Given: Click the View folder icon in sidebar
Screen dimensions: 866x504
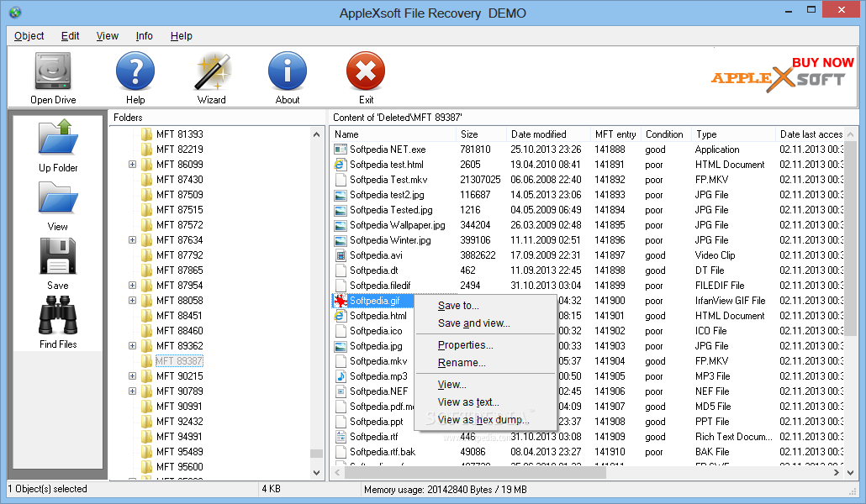Looking at the screenshot, I should [58, 197].
